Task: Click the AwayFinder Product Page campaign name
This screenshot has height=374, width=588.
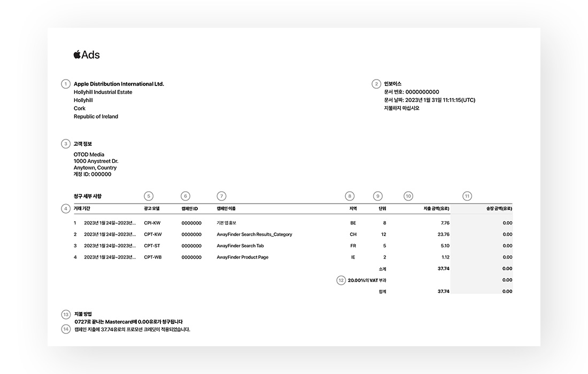Action: coord(243,258)
